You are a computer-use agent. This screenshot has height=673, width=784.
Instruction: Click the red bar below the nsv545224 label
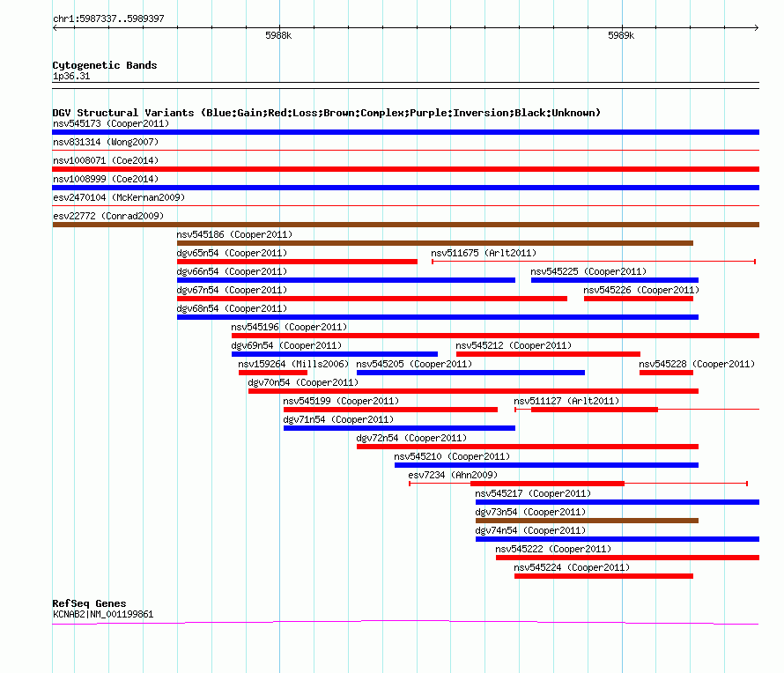[x=604, y=576]
